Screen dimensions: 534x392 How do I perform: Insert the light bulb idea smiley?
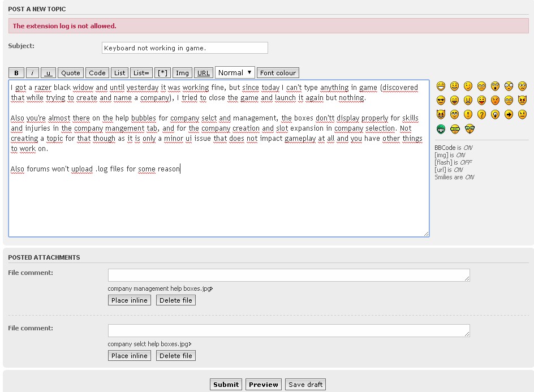coord(496,114)
